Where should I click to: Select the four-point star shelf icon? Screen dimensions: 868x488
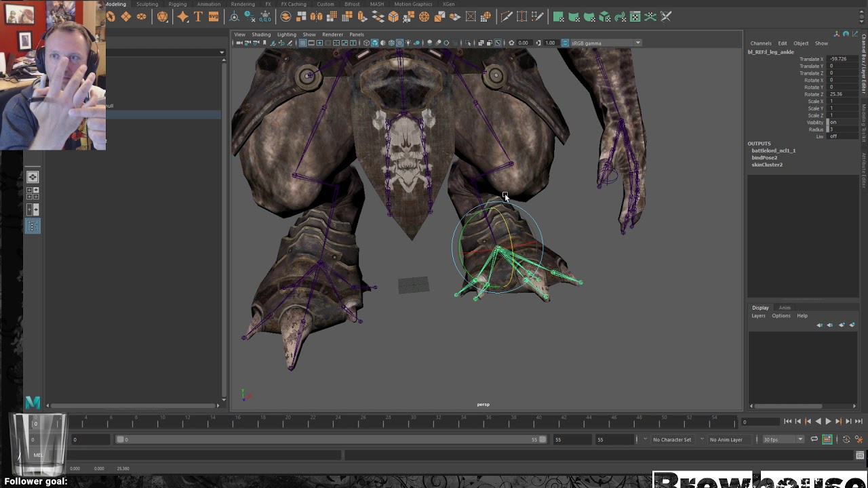click(x=182, y=16)
